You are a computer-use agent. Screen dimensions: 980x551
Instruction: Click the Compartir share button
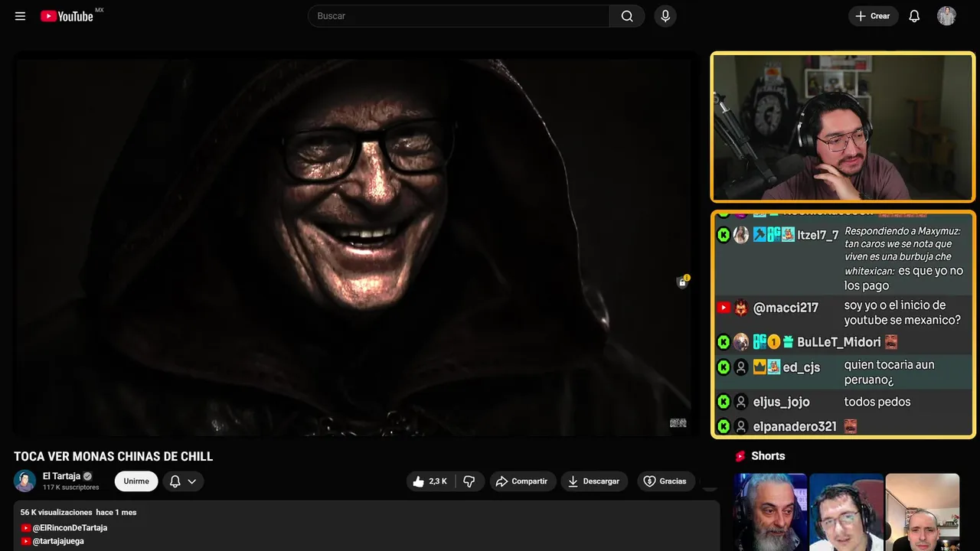tap(523, 481)
